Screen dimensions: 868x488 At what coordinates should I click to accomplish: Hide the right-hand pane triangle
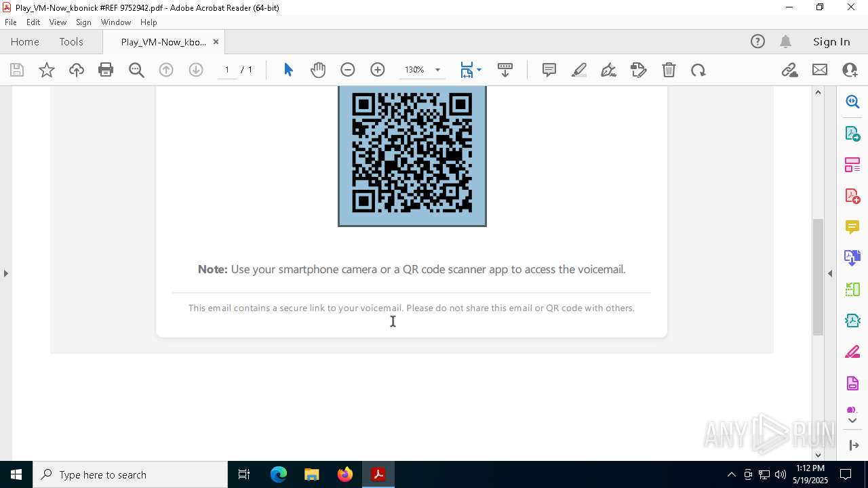(x=830, y=273)
